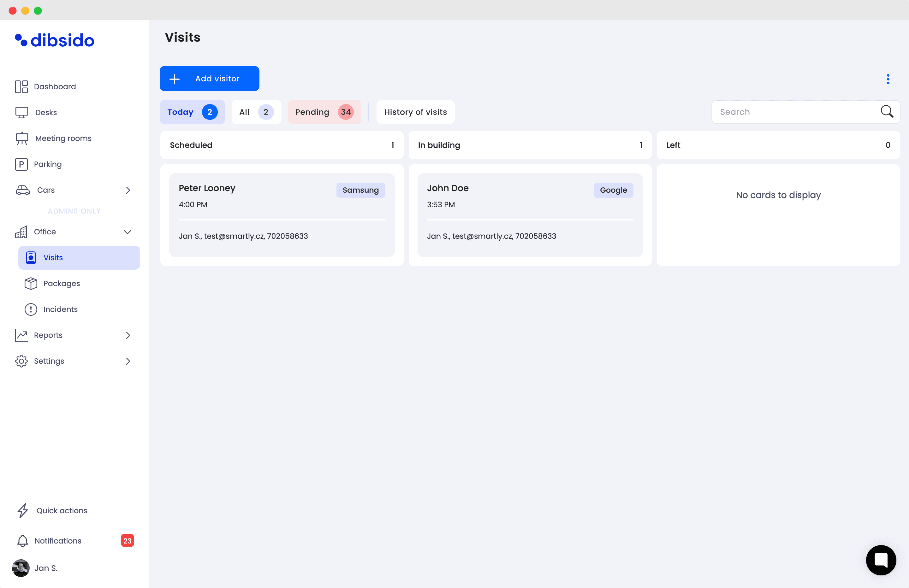This screenshot has height=588, width=909.
Task: Open Quick actions
Action: tap(62, 510)
